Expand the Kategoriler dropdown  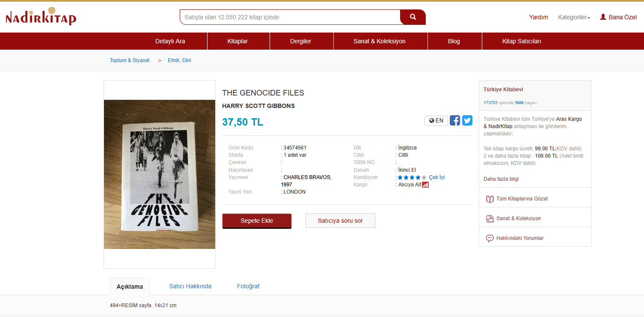tap(574, 17)
